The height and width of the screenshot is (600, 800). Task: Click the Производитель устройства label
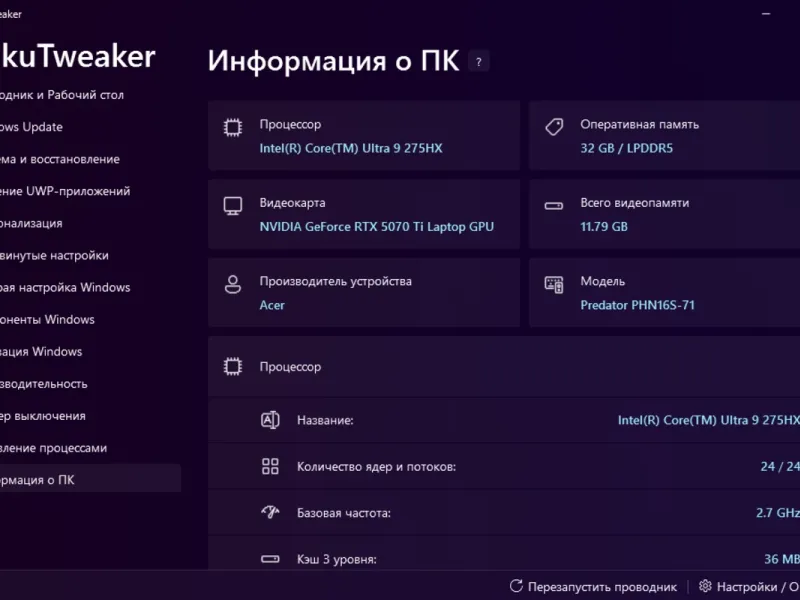335,282
